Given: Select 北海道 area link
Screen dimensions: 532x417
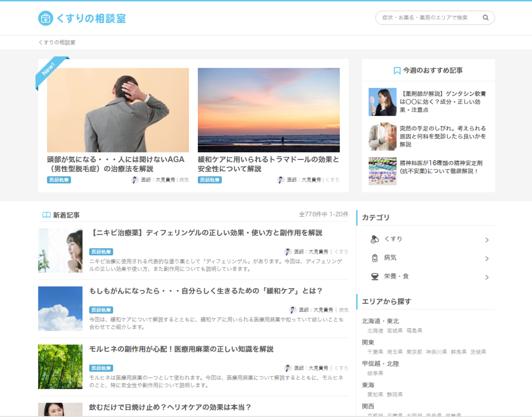Looking at the screenshot, I should click(375, 330).
